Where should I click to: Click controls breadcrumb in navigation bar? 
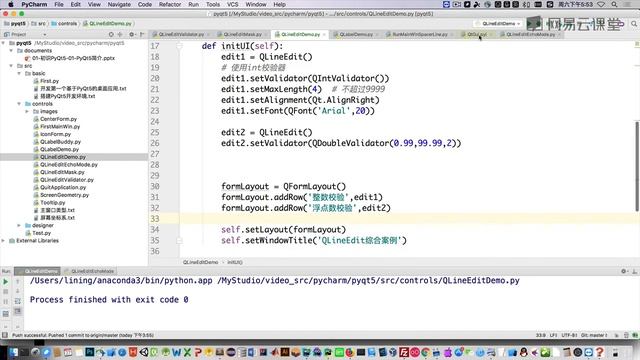tap(64, 24)
